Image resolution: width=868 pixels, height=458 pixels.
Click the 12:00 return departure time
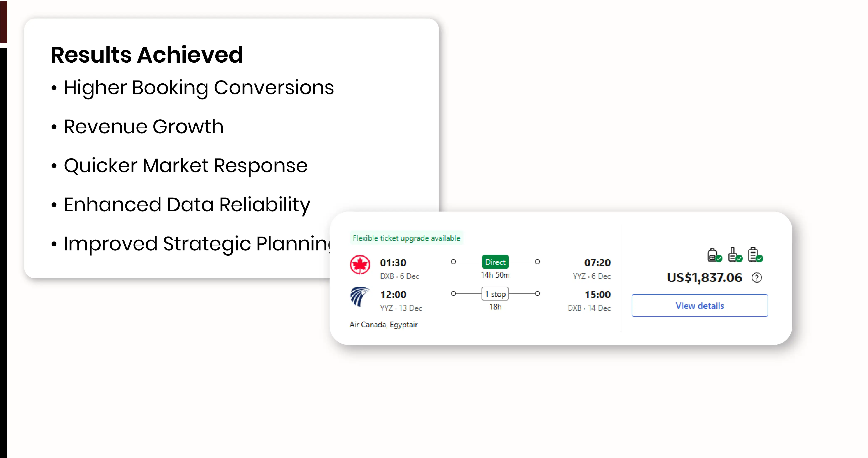(393, 295)
